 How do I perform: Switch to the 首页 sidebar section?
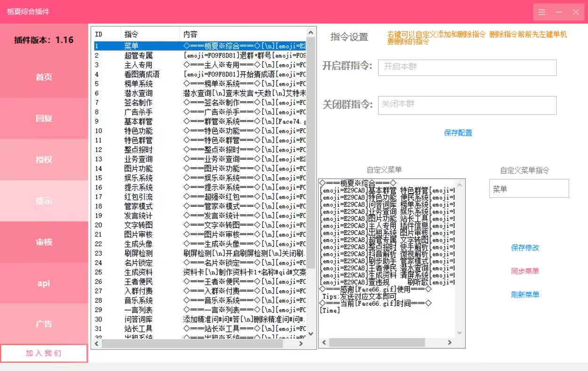44,77
